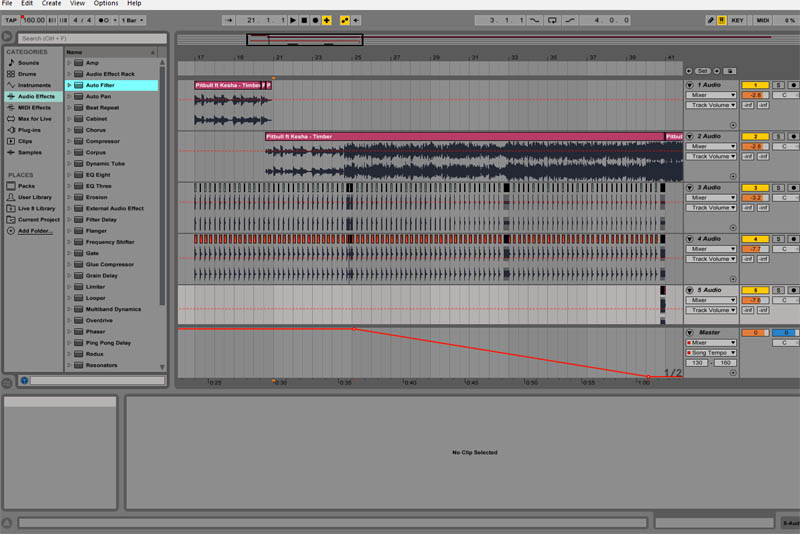The image size is (800, 534).
Task: Click the Master volume slider
Action: (x=755, y=333)
